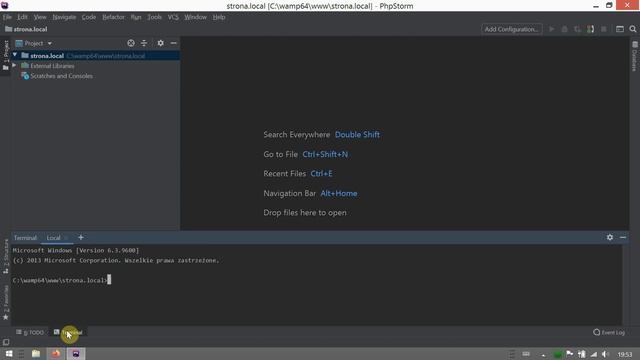This screenshot has width=640, height=360.
Task: Click the network signal tray icon
Action: (x=593, y=354)
